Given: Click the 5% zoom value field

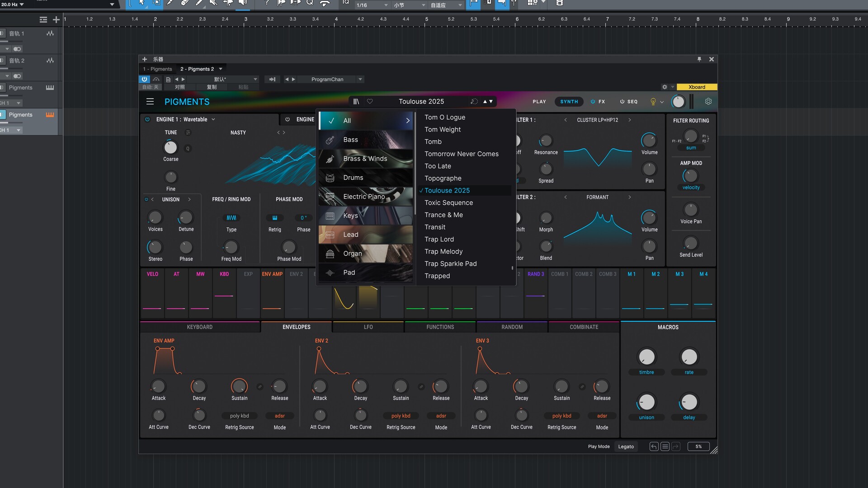Looking at the screenshot, I should click(698, 446).
